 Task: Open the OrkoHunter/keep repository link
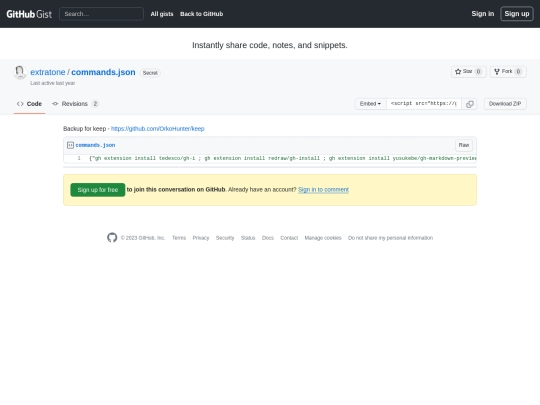[x=157, y=129]
